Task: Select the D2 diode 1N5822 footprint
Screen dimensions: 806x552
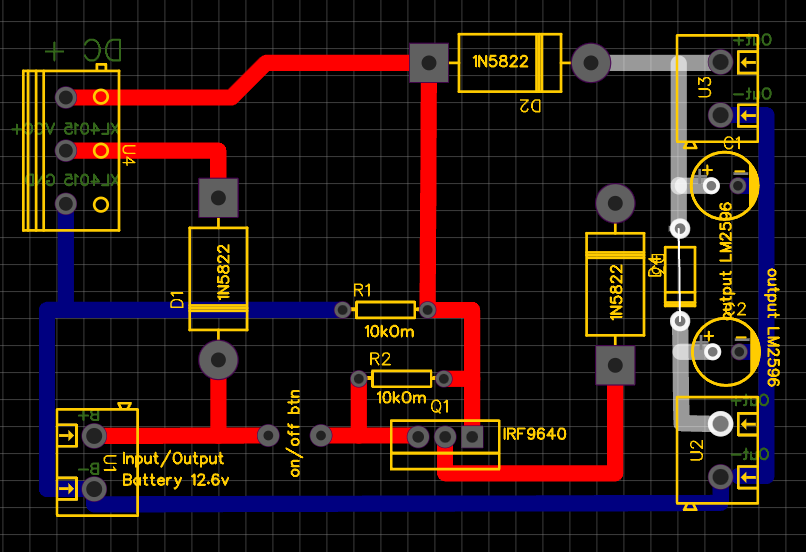Action: pos(509,63)
